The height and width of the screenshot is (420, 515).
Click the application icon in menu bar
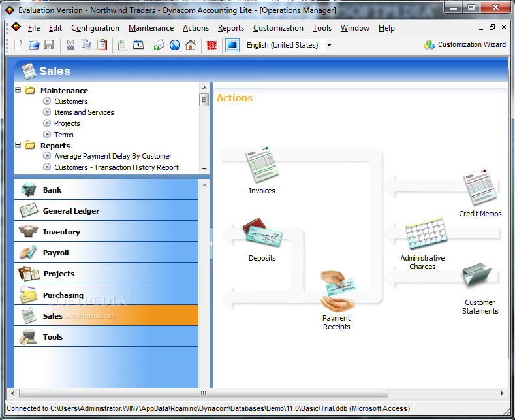click(x=16, y=27)
